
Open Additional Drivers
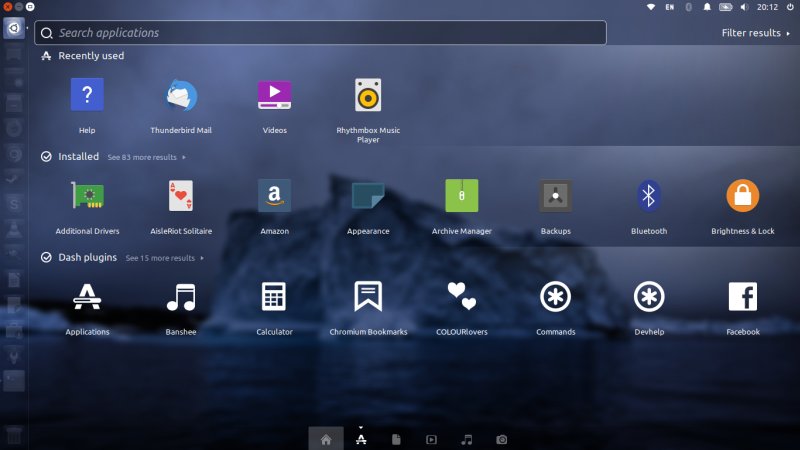pos(87,195)
